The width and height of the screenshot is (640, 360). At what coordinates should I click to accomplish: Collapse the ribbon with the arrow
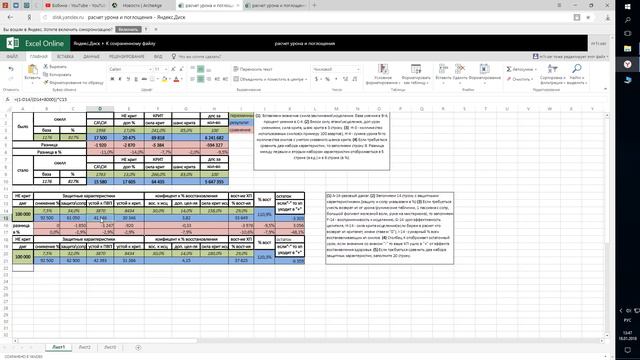(x=605, y=89)
